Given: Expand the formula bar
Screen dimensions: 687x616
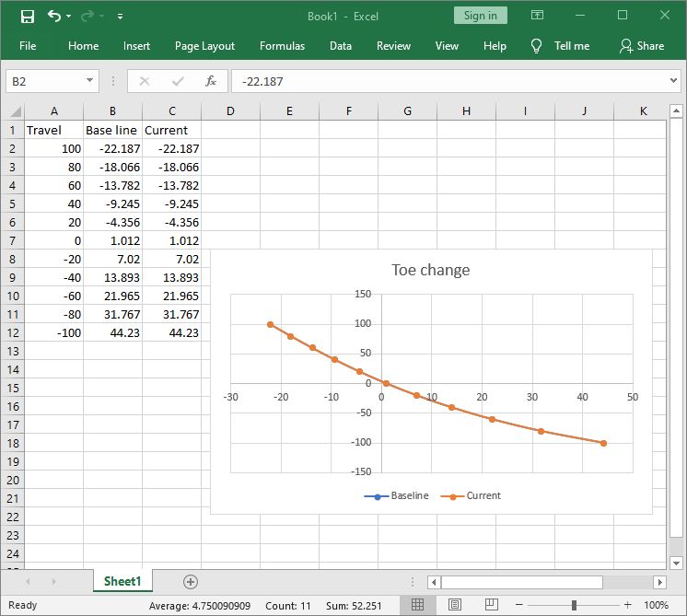Looking at the screenshot, I should click(670, 81).
